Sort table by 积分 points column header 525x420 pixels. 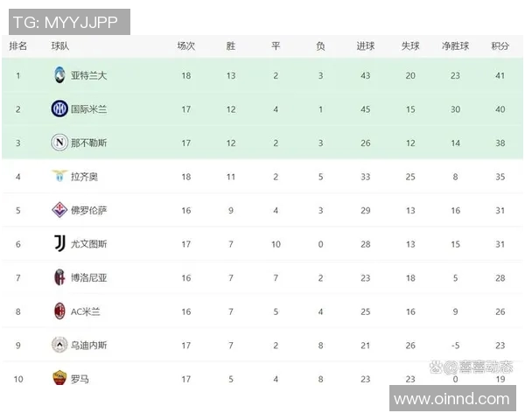click(500, 45)
